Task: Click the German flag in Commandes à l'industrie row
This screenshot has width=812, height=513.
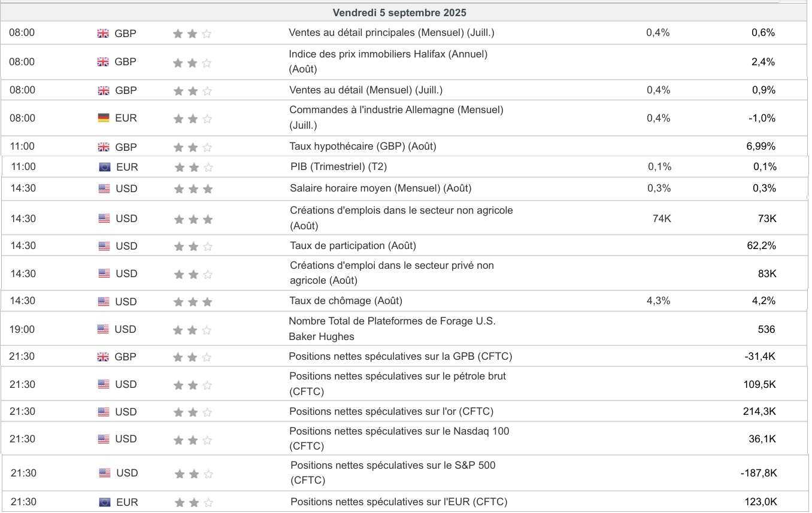Action: point(104,118)
